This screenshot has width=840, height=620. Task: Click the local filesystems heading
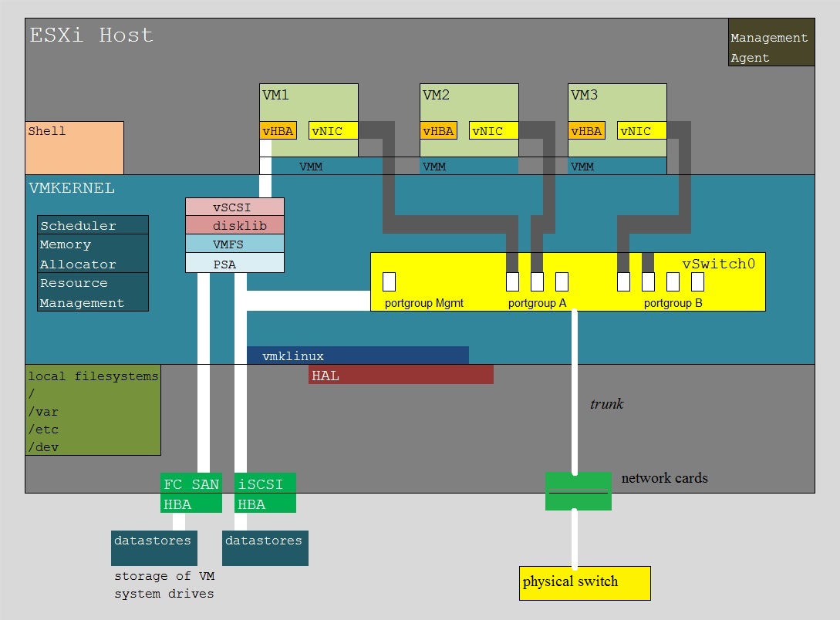(93, 376)
